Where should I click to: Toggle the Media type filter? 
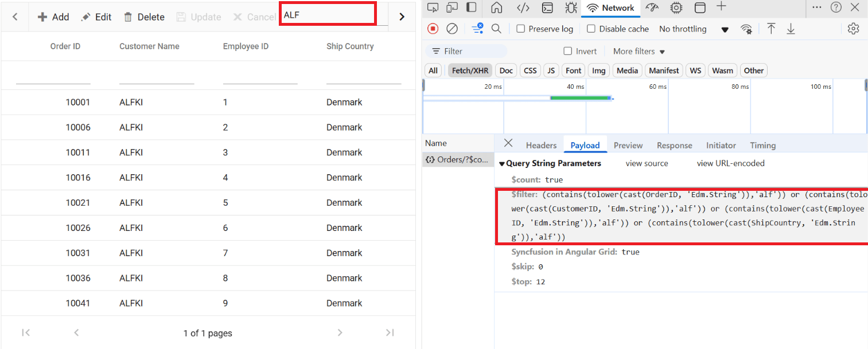pos(627,70)
